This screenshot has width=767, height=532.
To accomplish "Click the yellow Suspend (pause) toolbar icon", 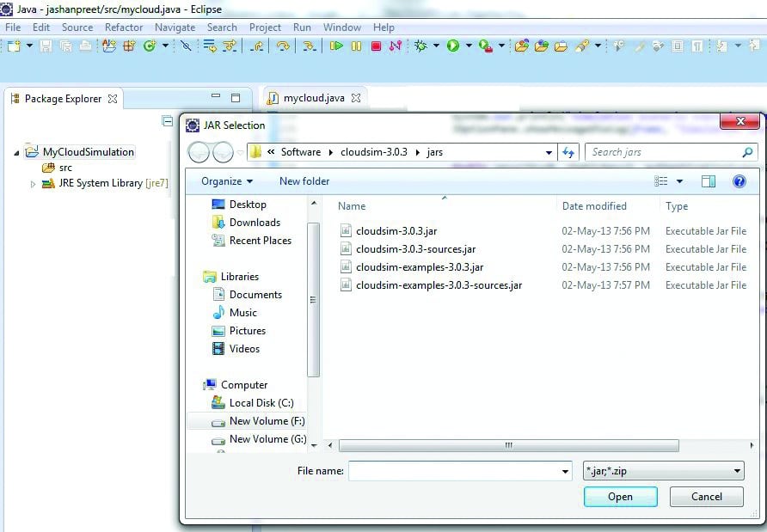I will coord(356,46).
